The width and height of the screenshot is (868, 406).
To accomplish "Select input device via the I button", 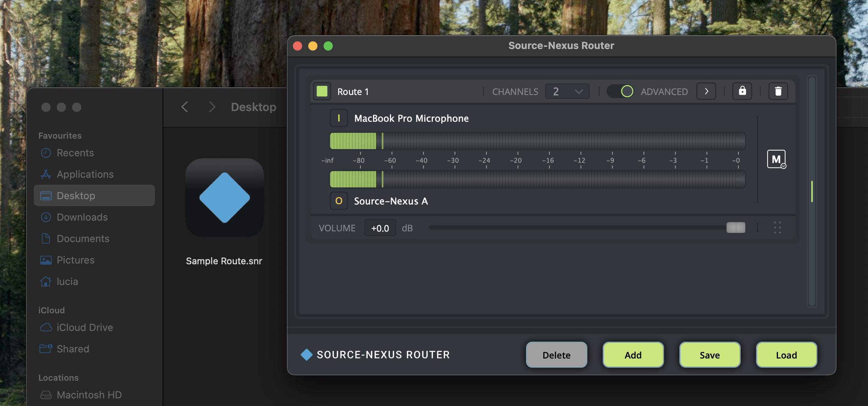I will (x=339, y=118).
